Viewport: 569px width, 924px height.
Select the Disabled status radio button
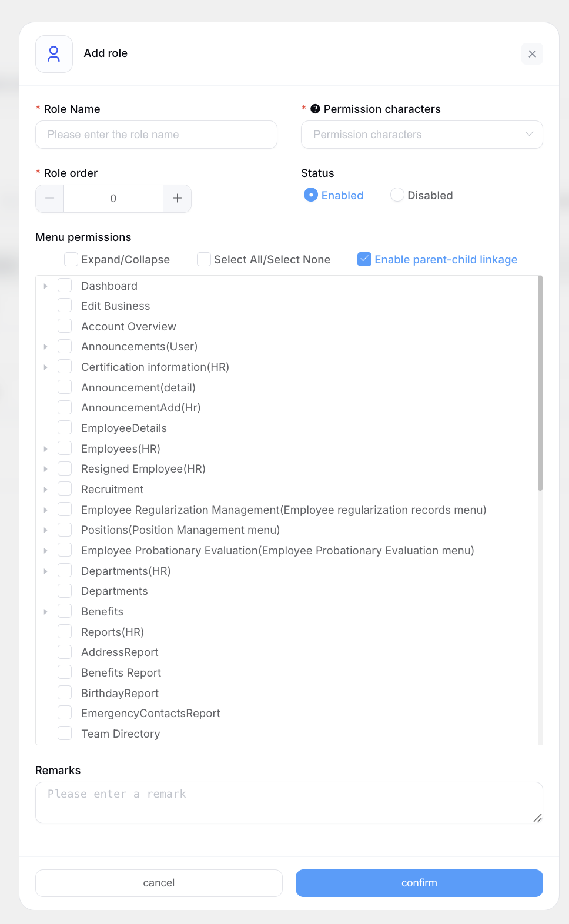point(397,195)
